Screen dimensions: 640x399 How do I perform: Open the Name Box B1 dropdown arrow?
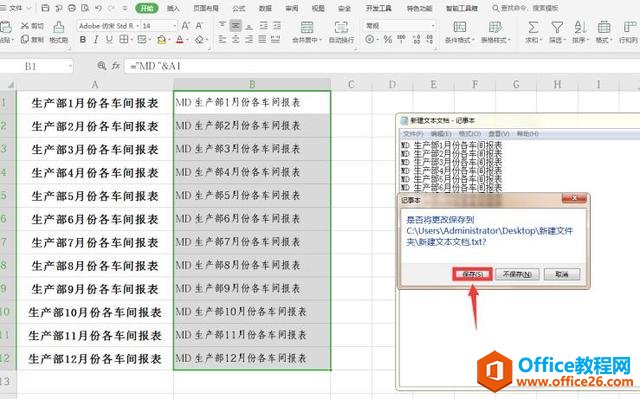[x=70, y=66]
